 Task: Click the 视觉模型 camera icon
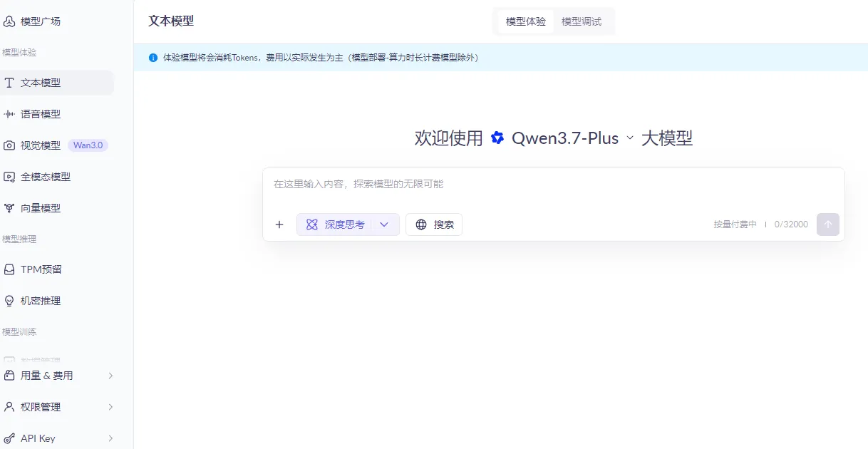point(9,145)
